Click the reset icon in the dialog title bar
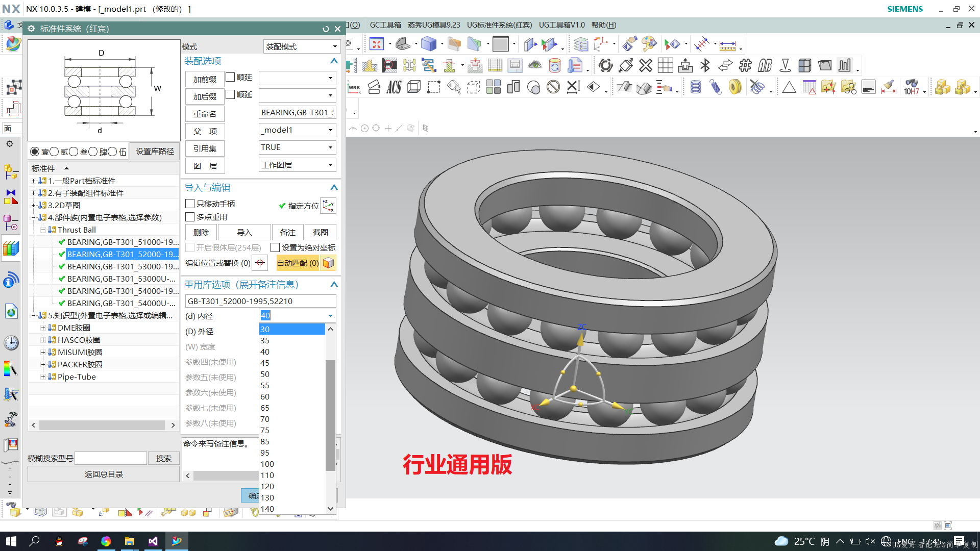Image resolution: width=980 pixels, height=551 pixels. click(326, 29)
